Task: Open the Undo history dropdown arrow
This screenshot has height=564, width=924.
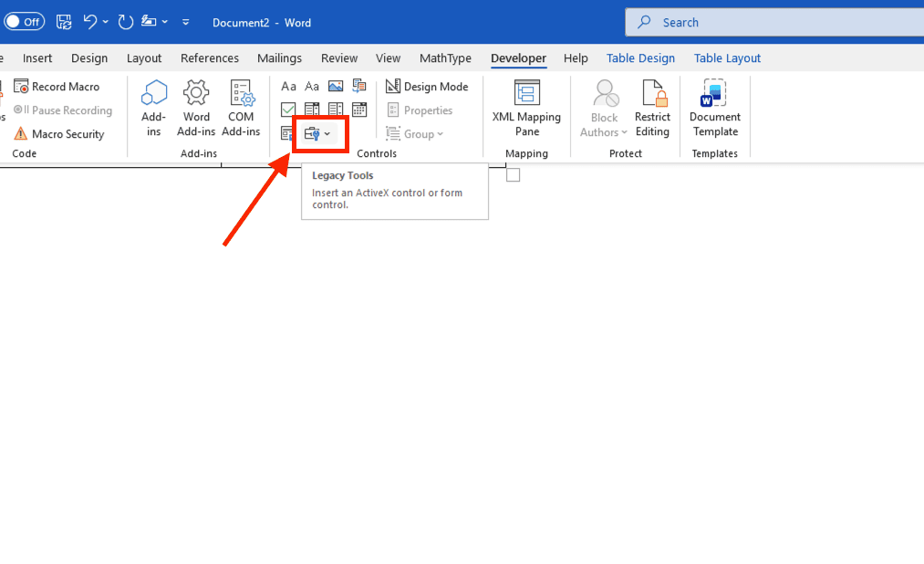Action: [x=106, y=23]
